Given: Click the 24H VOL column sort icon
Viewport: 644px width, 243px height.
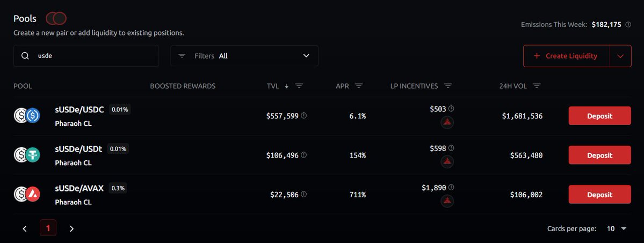Looking at the screenshot, I should 537,86.
